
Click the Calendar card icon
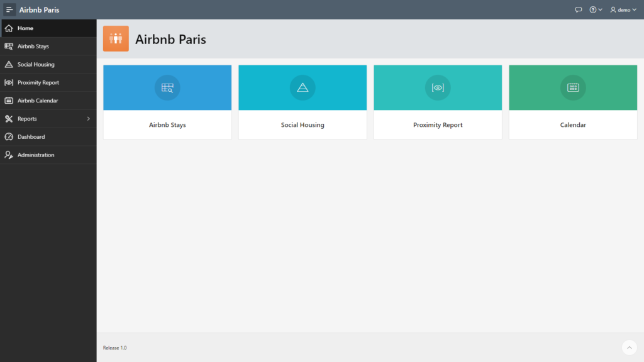coord(573,87)
